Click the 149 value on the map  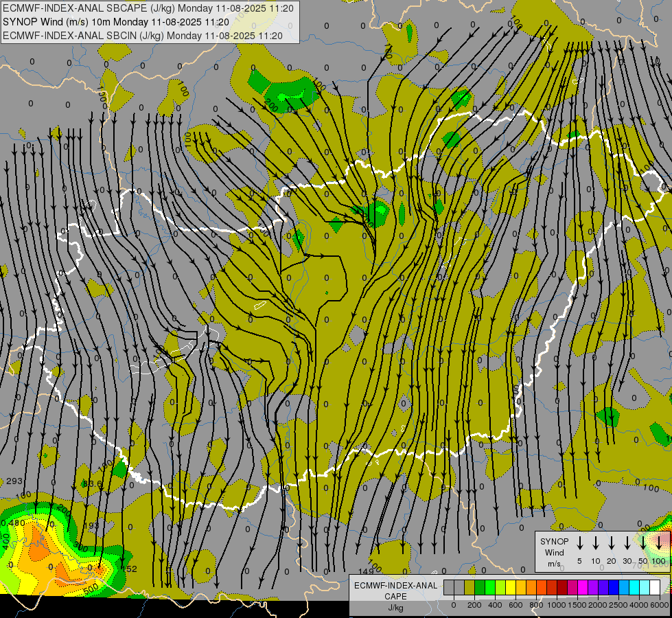pyautogui.click(x=366, y=571)
